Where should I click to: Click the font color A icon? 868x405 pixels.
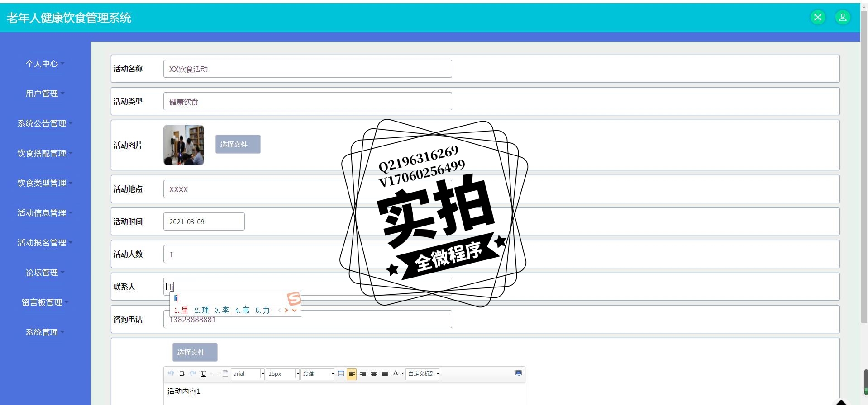click(x=396, y=373)
